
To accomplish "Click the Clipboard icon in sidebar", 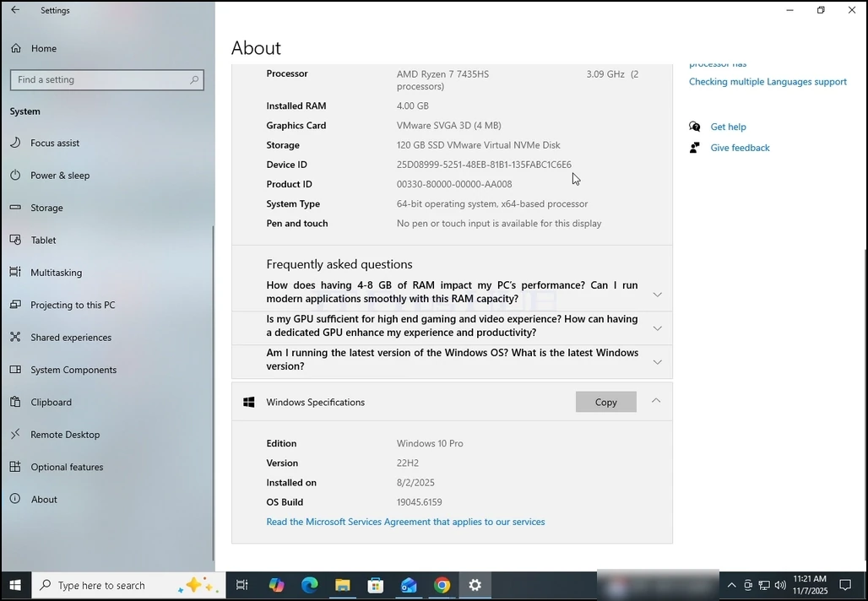I will coord(15,402).
